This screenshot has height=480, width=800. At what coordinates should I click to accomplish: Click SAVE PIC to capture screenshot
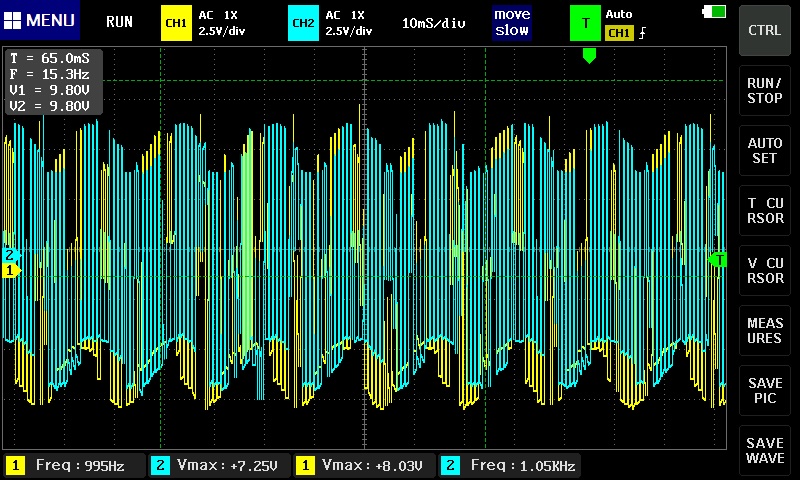coord(765,391)
